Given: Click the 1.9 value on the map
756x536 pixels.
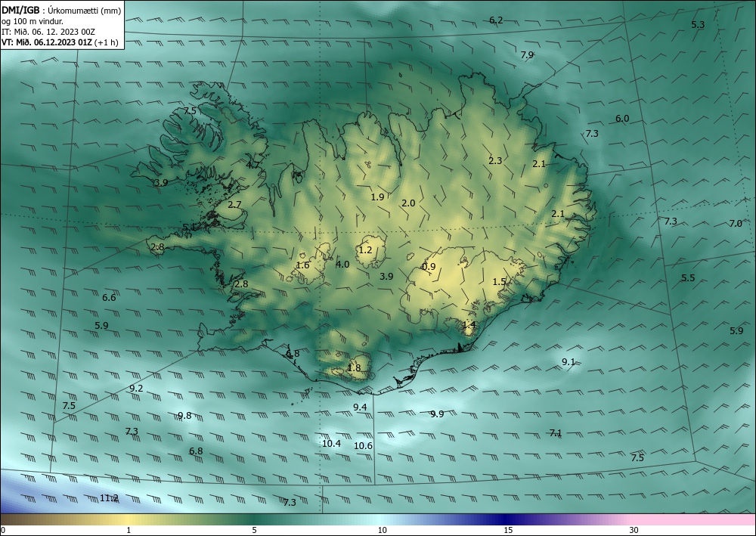Looking at the screenshot, I should (x=377, y=197).
